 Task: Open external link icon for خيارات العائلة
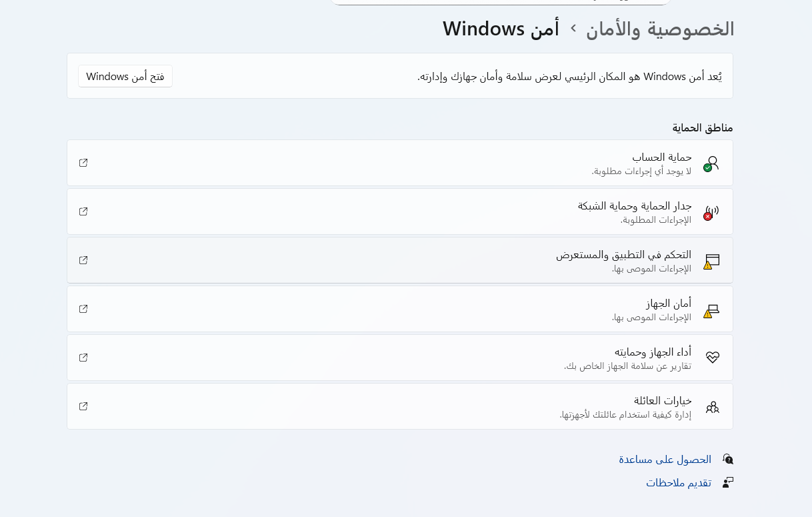tap(83, 406)
